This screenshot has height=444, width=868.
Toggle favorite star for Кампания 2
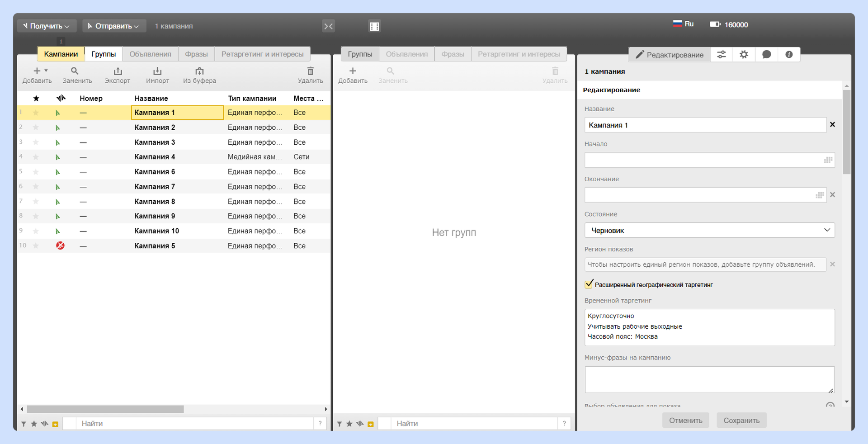(x=36, y=128)
